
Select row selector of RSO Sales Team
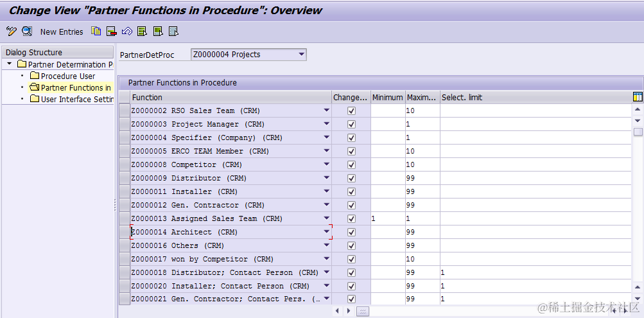point(125,110)
